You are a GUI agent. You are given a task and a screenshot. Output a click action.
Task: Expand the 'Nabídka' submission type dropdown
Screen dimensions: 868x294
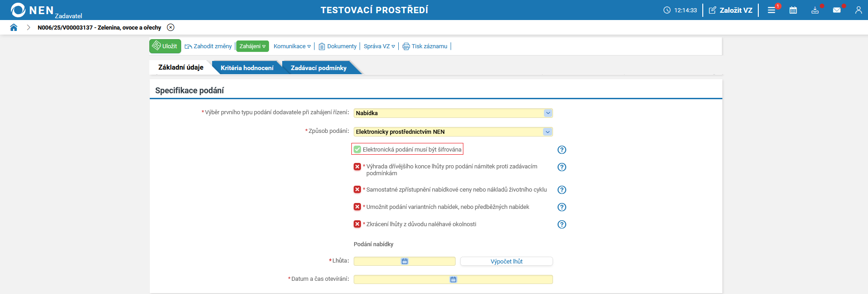548,113
